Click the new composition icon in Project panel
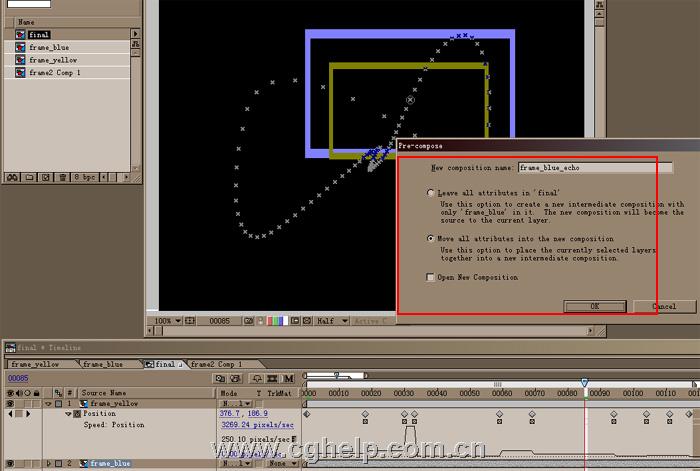 [x=45, y=177]
